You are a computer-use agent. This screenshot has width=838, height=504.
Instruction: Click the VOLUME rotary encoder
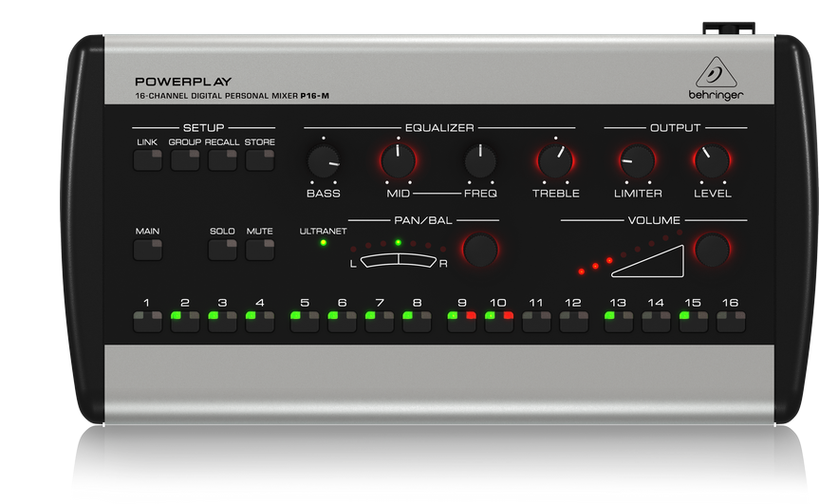tap(712, 251)
